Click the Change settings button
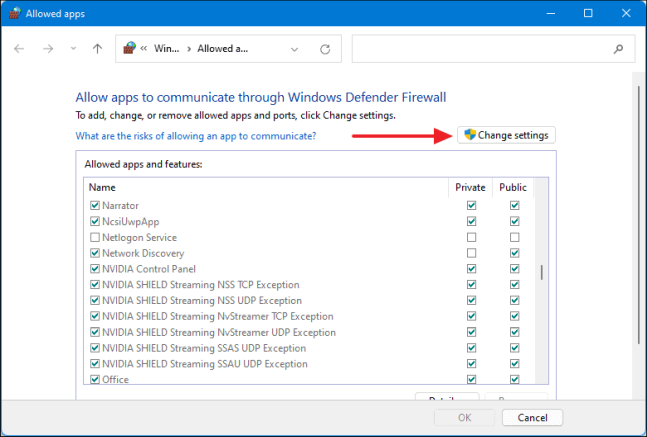 click(506, 135)
